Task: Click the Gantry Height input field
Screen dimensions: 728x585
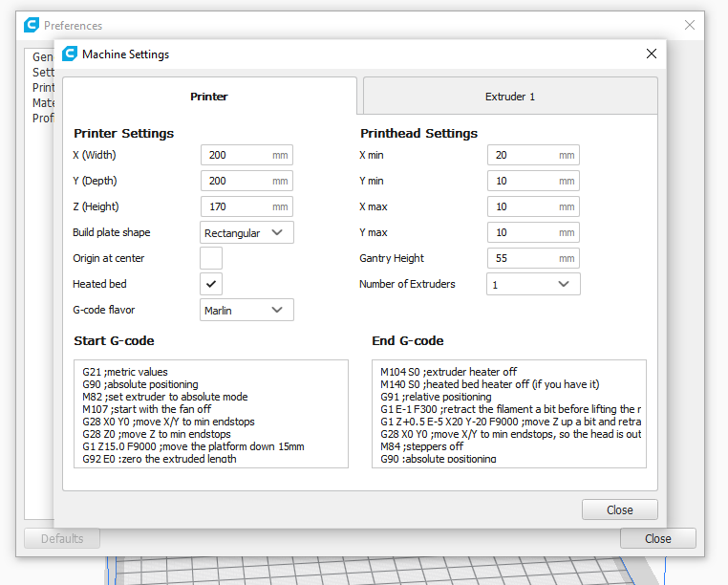Action: 523,258
